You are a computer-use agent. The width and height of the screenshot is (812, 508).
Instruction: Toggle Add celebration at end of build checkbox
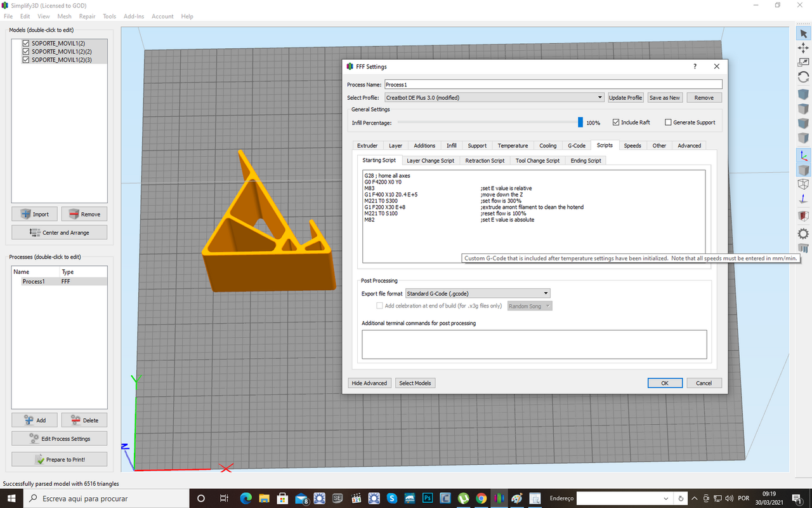tap(379, 305)
